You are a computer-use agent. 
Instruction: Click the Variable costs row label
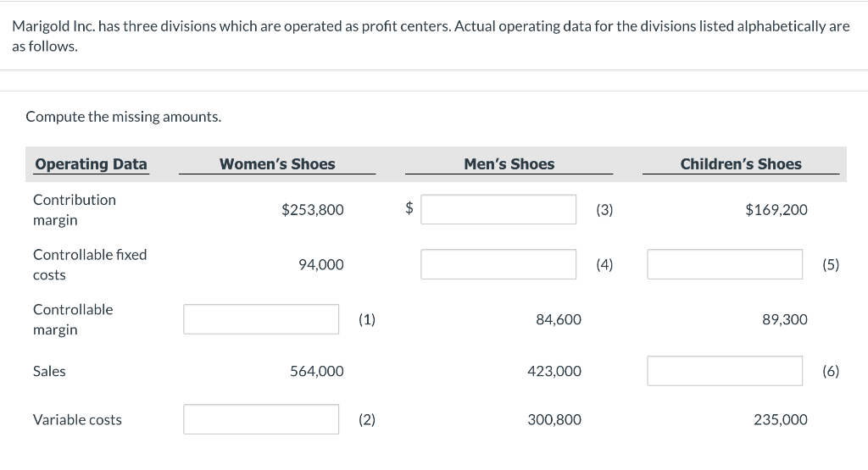(77, 419)
